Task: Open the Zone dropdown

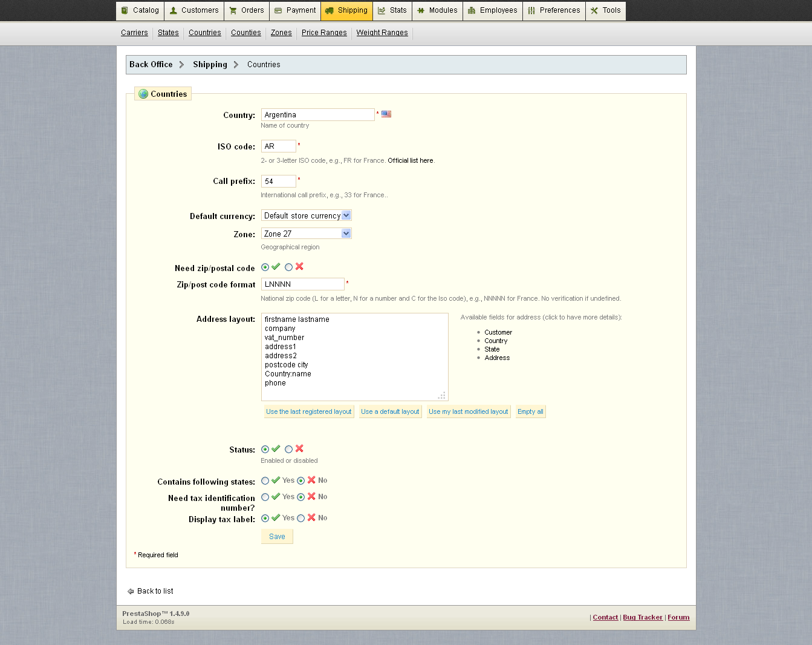Action: coord(307,234)
